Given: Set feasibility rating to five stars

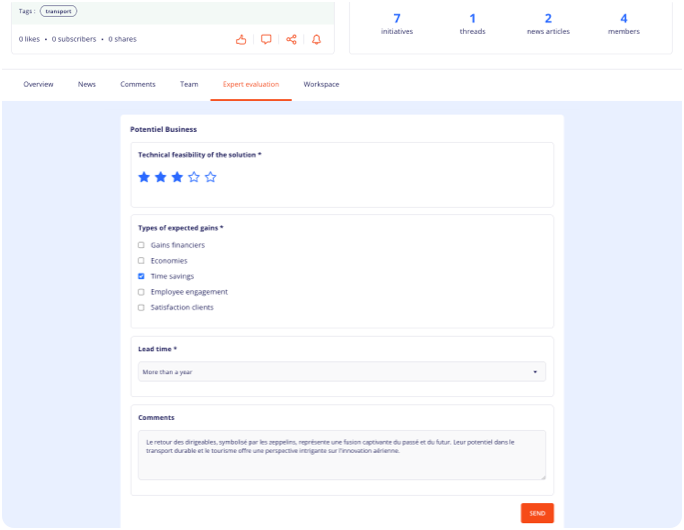Looking at the screenshot, I should pos(211,177).
